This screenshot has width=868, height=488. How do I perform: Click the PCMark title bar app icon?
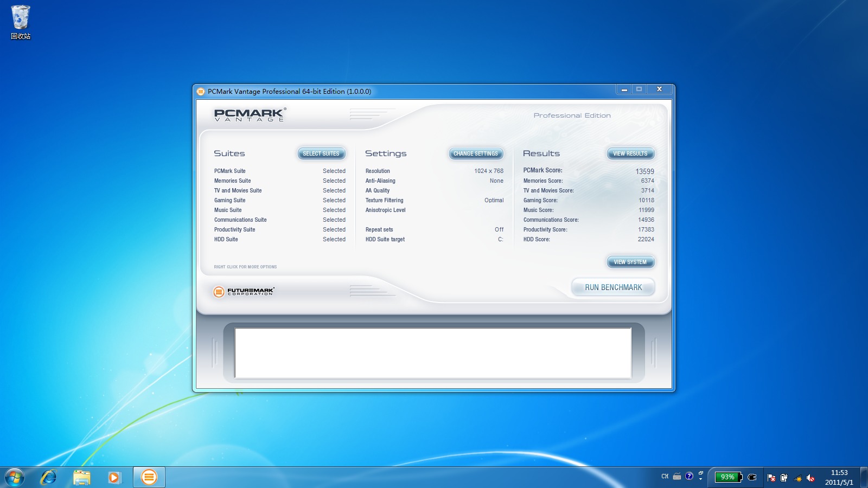[x=201, y=92]
